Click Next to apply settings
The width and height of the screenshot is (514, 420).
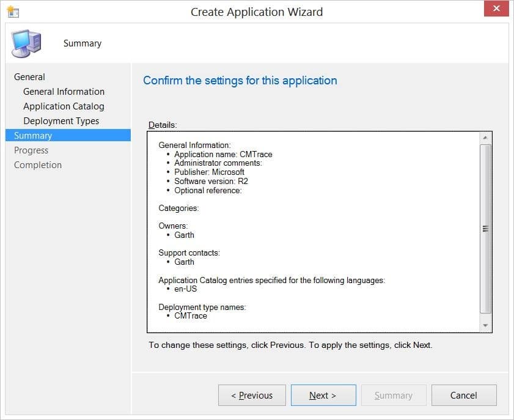323,396
